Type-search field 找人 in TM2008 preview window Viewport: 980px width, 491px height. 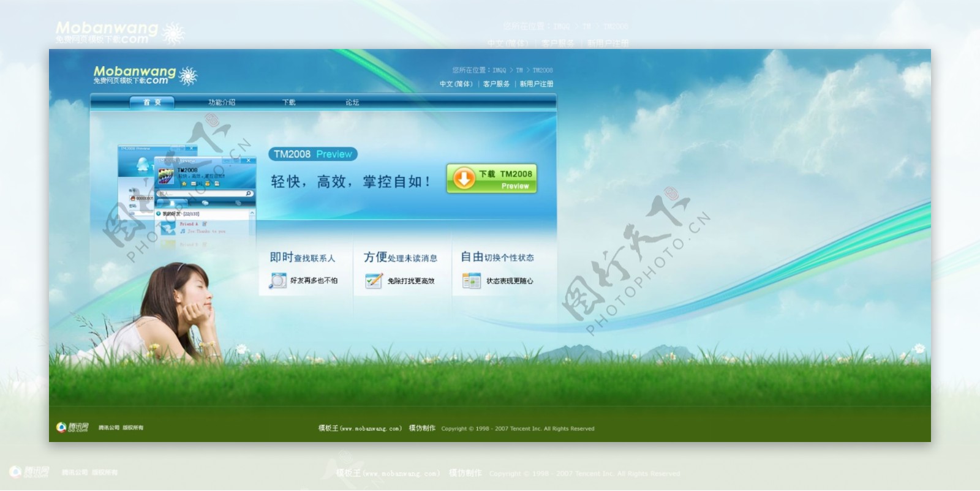(x=205, y=193)
